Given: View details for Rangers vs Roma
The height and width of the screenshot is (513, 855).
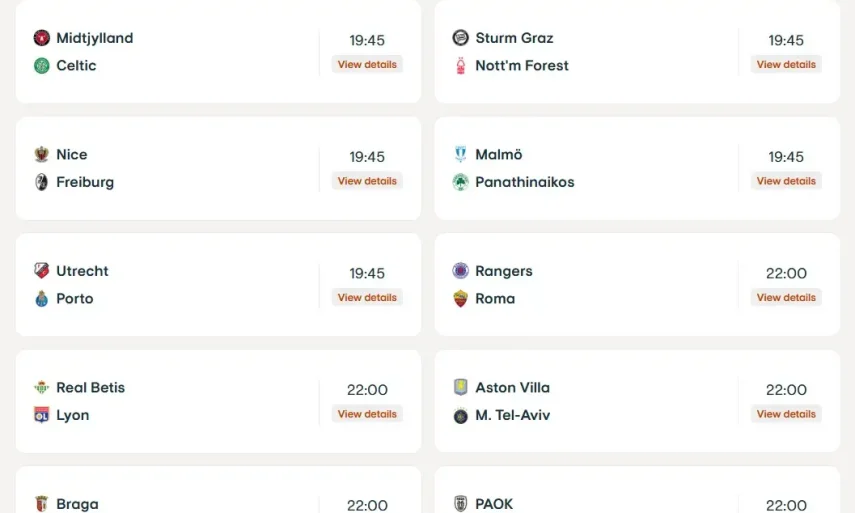Looking at the screenshot, I should tap(786, 298).
